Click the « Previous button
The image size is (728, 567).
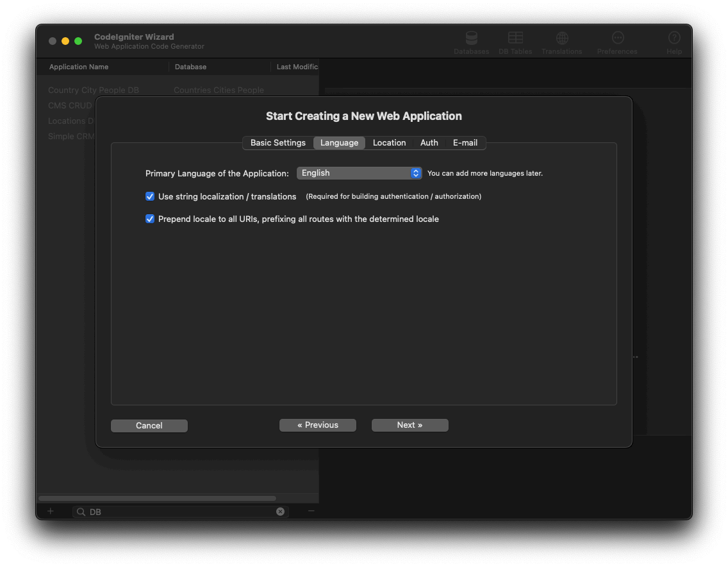[317, 425]
